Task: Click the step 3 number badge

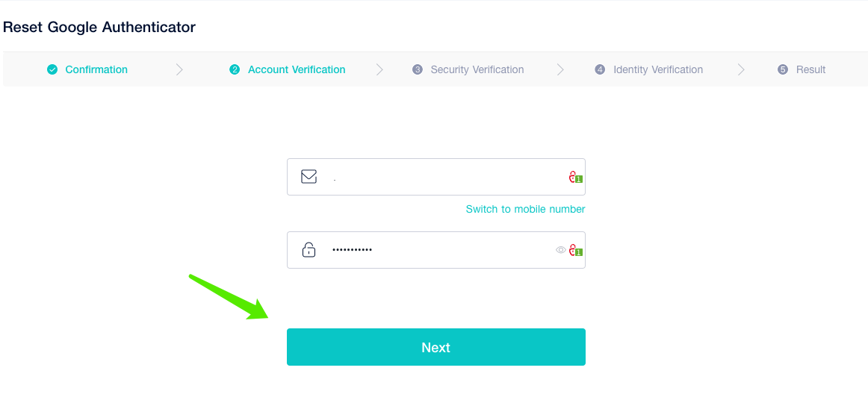Action: pos(418,69)
